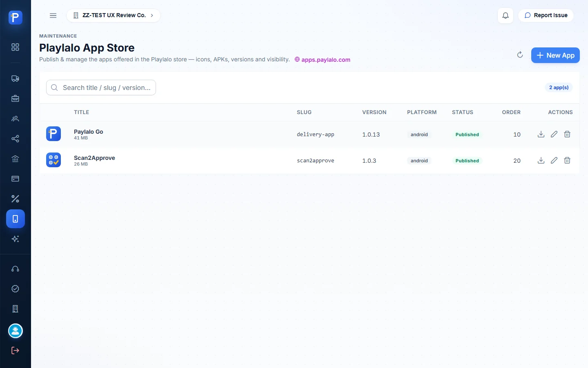Open the user profile avatar
This screenshot has width=588, height=368.
(x=16, y=331)
